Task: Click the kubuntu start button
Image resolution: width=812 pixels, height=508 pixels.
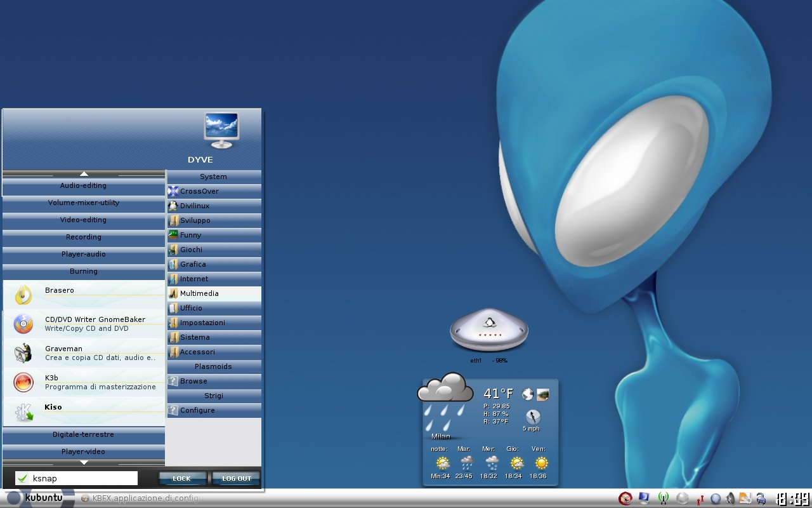Action: tap(37, 498)
